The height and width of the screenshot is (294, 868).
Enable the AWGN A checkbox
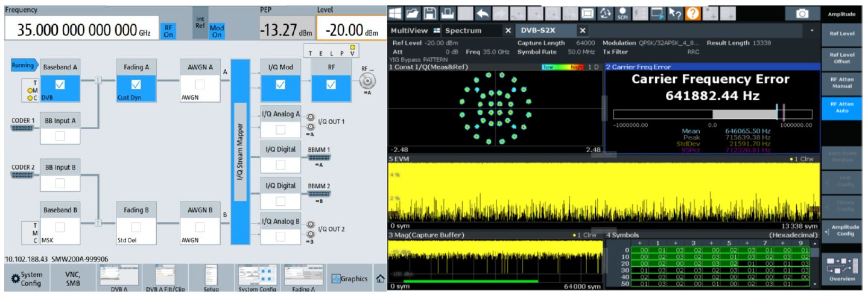click(200, 85)
